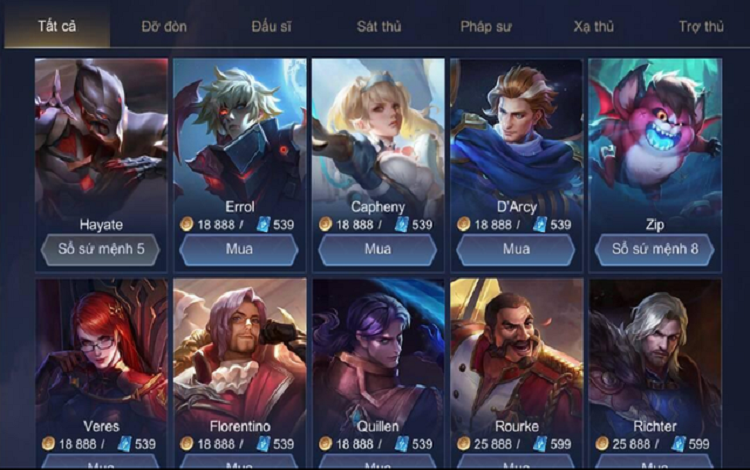Image resolution: width=750 pixels, height=470 pixels.
Task: Buy Errol with the Mua button
Action: [239, 249]
